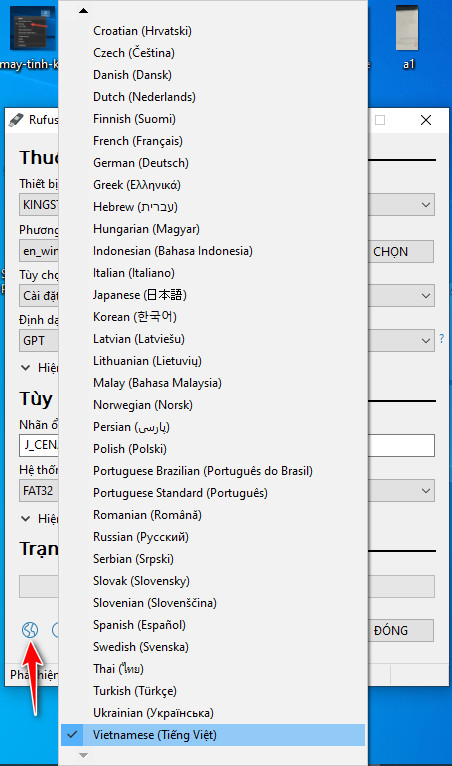The width and height of the screenshot is (452, 766).
Task: Expand the hidden drive properties chevron
Action: (26, 367)
